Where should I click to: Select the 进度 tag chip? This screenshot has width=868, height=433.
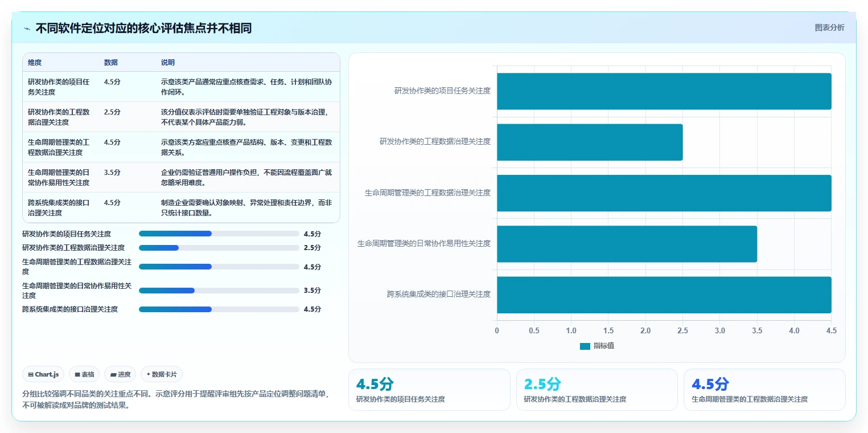120,374
